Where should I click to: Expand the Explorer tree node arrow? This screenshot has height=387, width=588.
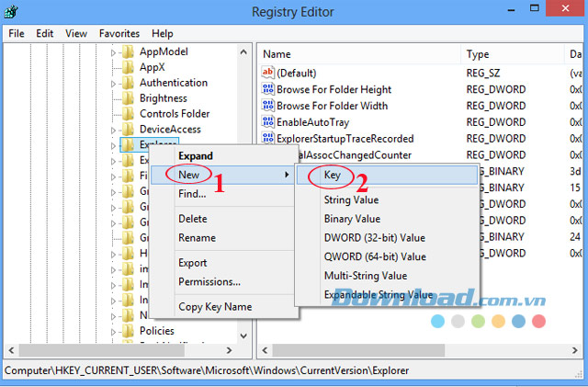pos(113,146)
